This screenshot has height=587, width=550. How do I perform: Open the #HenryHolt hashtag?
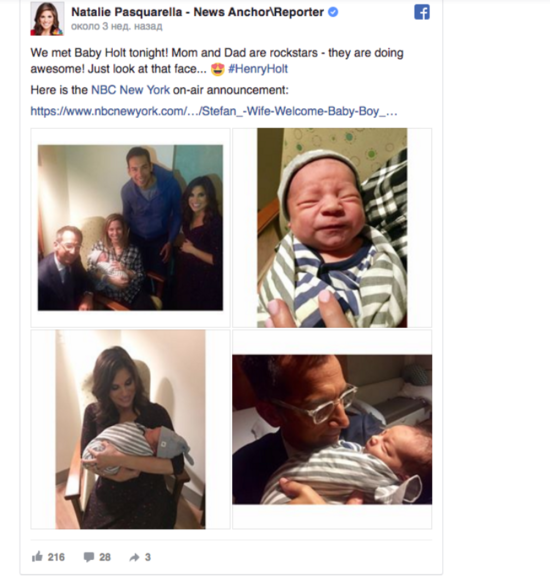[x=258, y=69]
